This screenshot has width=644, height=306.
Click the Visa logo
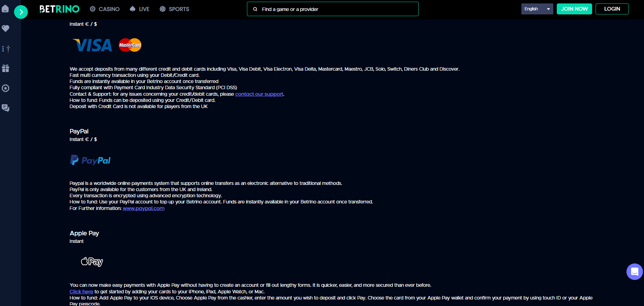tap(93, 45)
